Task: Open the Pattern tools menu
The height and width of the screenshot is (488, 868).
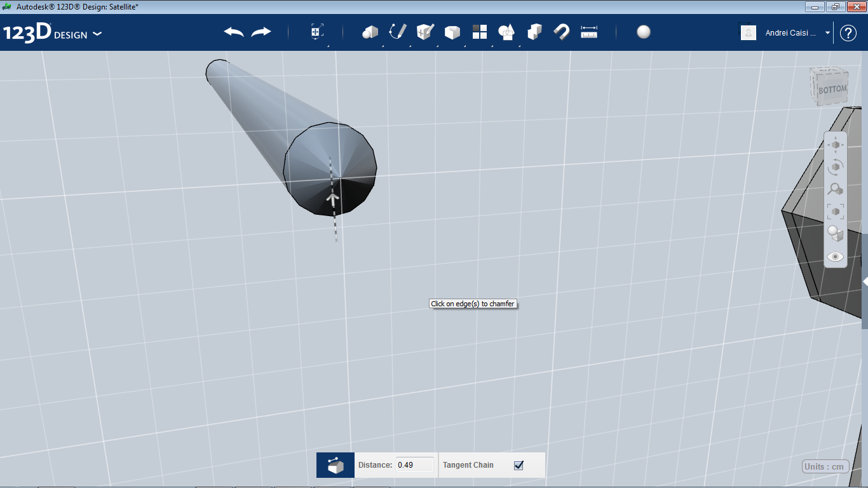Action: click(480, 32)
